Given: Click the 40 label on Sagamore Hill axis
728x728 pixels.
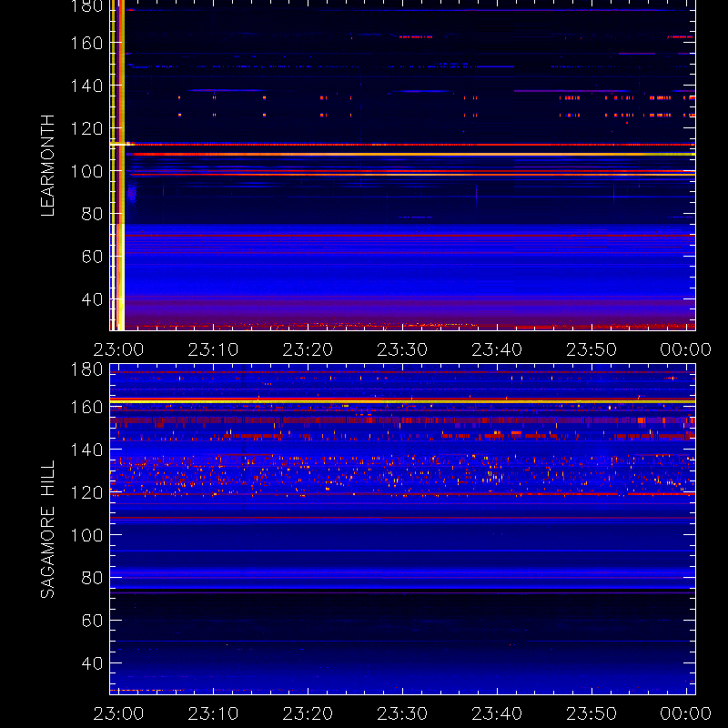Looking at the screenshot, I should (x=92, y=663).
